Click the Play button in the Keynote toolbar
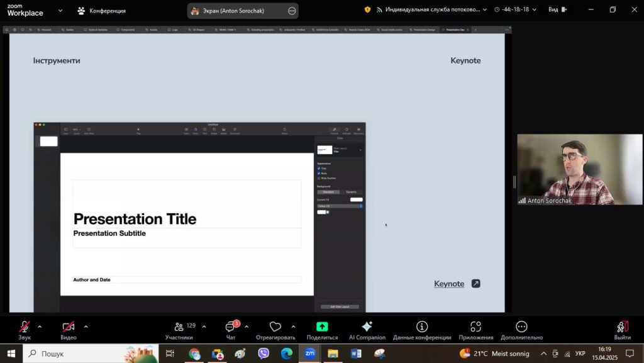The image size is (644, 363). pos(138,131)
